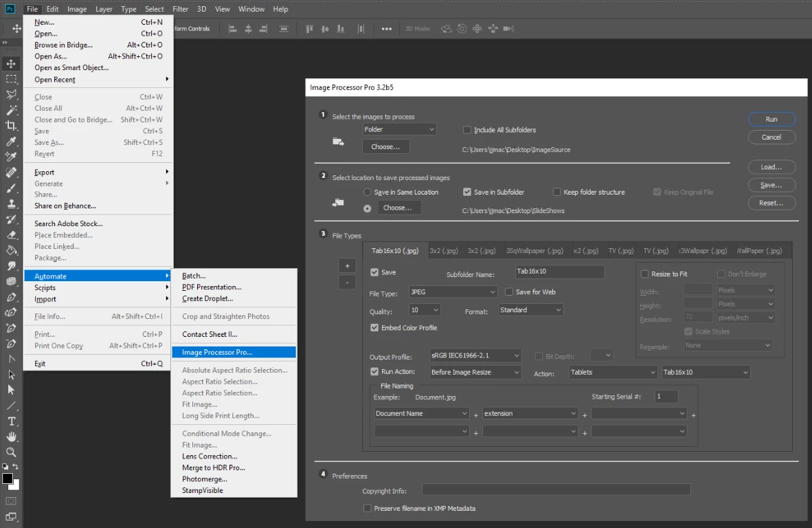Select the Eyedropper tool

click(11, 142)
